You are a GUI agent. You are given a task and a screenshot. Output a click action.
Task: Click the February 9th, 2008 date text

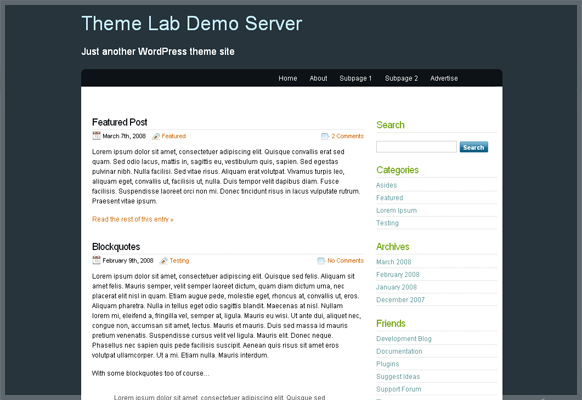click(x=128, y=260)
